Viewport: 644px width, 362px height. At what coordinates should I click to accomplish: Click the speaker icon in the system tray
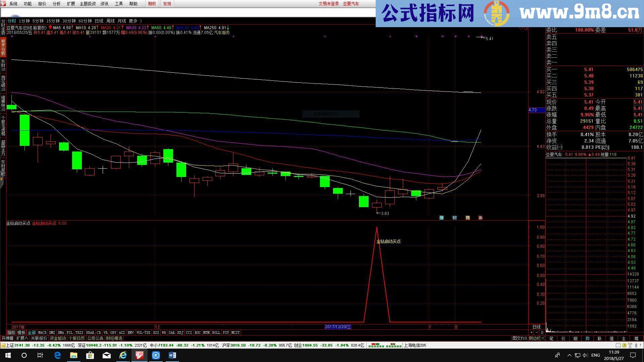click(x=585, y=355)
